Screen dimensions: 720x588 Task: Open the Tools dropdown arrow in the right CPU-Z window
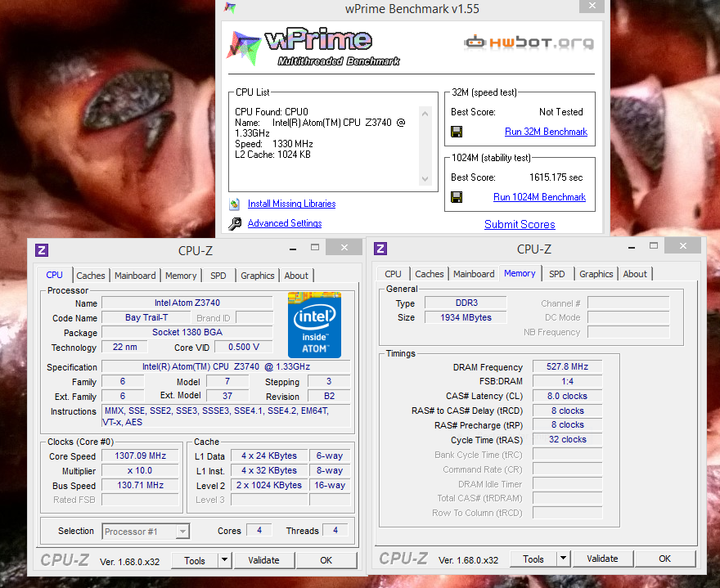click(x=563, y=559)
